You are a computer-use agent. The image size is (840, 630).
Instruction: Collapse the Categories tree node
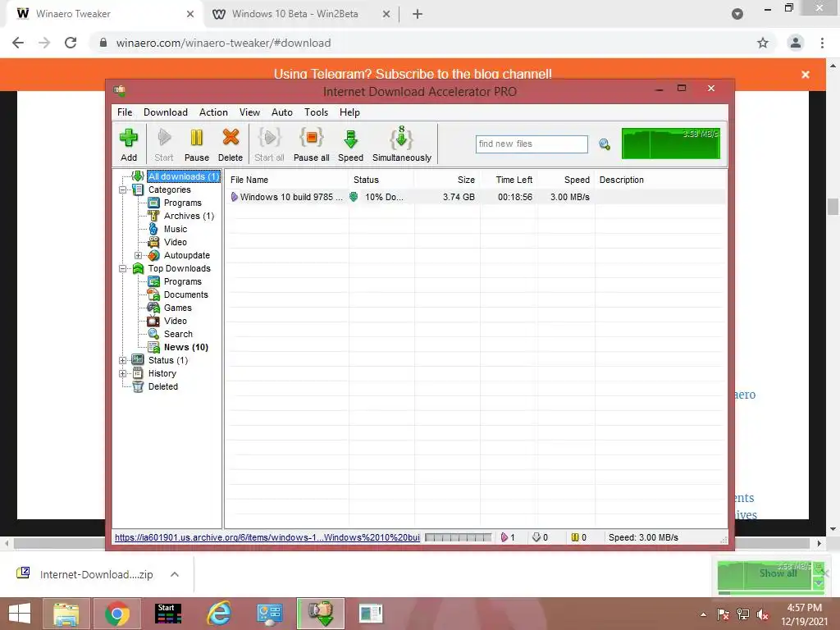(x=123, y=189)
